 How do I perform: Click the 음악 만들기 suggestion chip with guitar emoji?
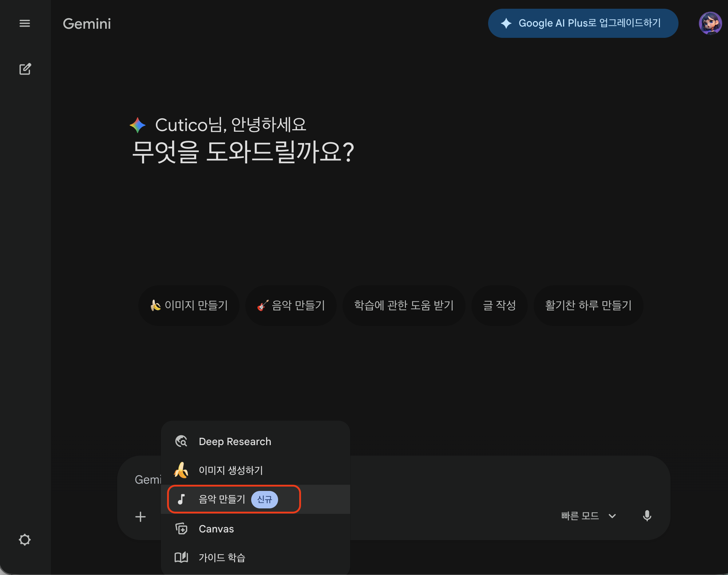click(291, 305)
